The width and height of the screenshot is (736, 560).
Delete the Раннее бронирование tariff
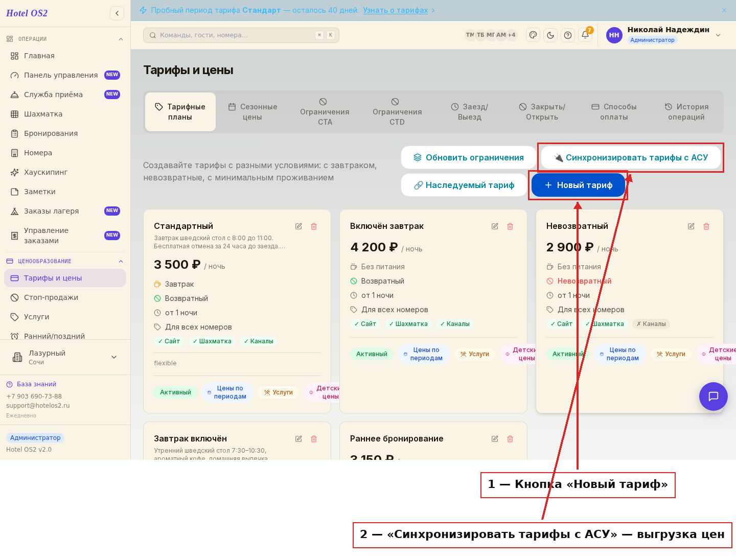[510, 439]
